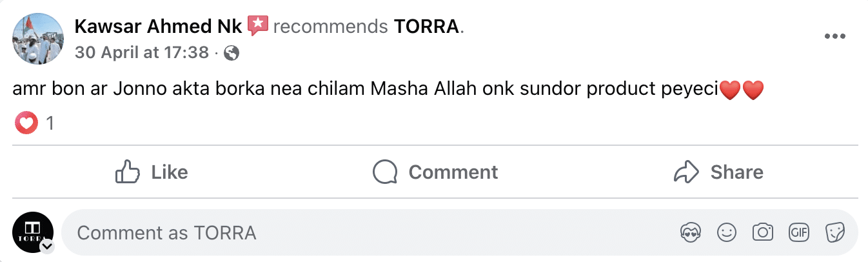Click the public globe privacy icon
Viewport: 868px width, 262px height.
pyautogui.click(x=231, y=54)
